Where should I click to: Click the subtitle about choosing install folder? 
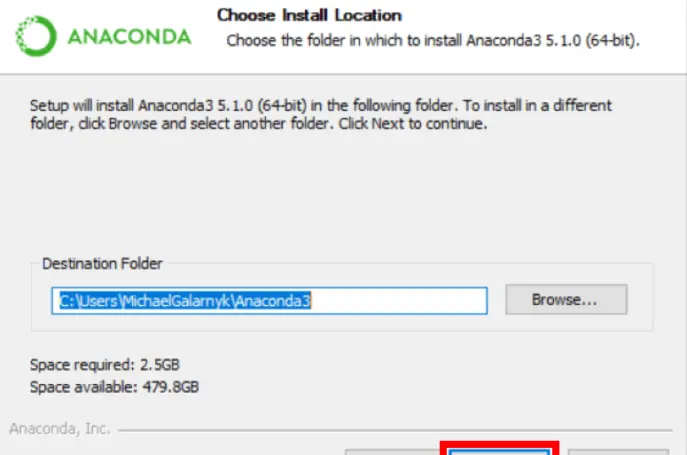[x=433, y=40]
